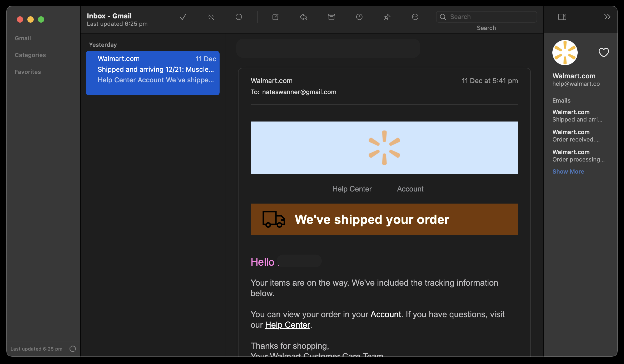Screen dimensions: 624x364
Task: Click the Emails section heading
Action: point(561,100)
